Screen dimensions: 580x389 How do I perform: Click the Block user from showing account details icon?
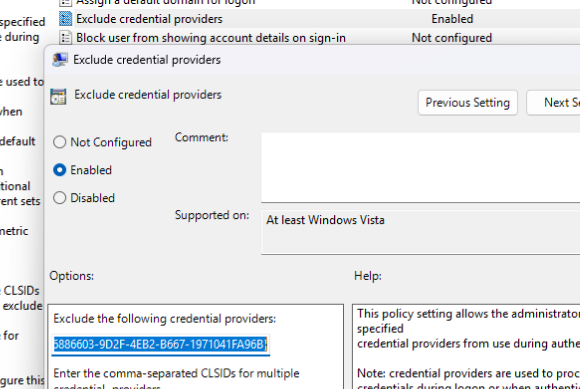(65, 38)
